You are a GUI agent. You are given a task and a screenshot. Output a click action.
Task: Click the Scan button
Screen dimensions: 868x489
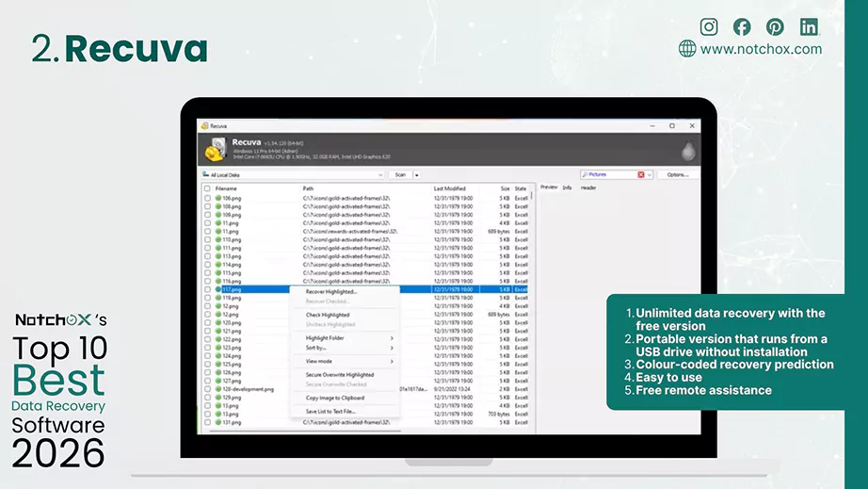tap(400, 174)
